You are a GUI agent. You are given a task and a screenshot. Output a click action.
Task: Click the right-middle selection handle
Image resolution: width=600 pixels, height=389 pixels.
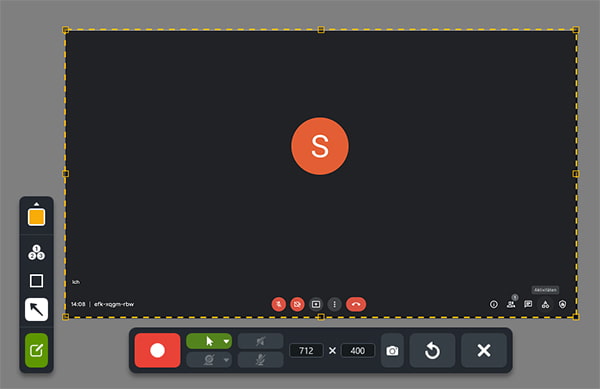pyautogui.click(x=576, y=174)
